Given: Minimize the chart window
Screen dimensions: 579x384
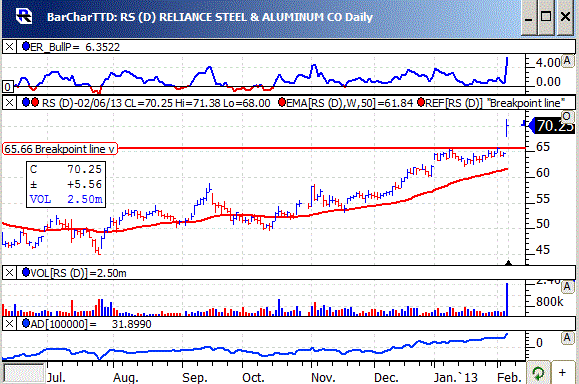Looking at the screenshot, I should [529, 17].
